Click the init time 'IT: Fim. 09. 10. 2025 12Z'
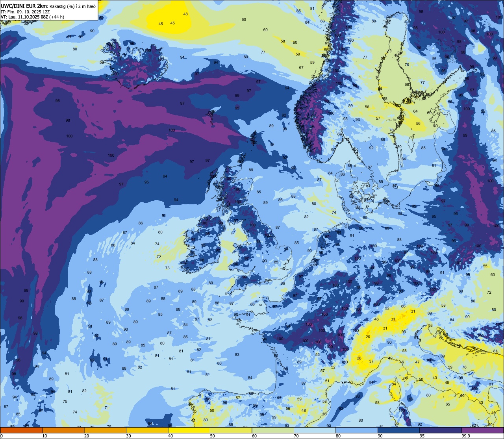The width and height of the screenshot is (504, 439). pos(25,12)
